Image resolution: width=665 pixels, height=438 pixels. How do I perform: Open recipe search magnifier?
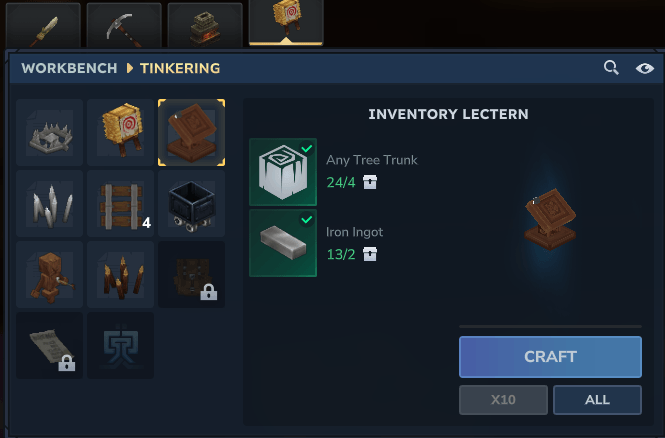[x=611, y=67]
